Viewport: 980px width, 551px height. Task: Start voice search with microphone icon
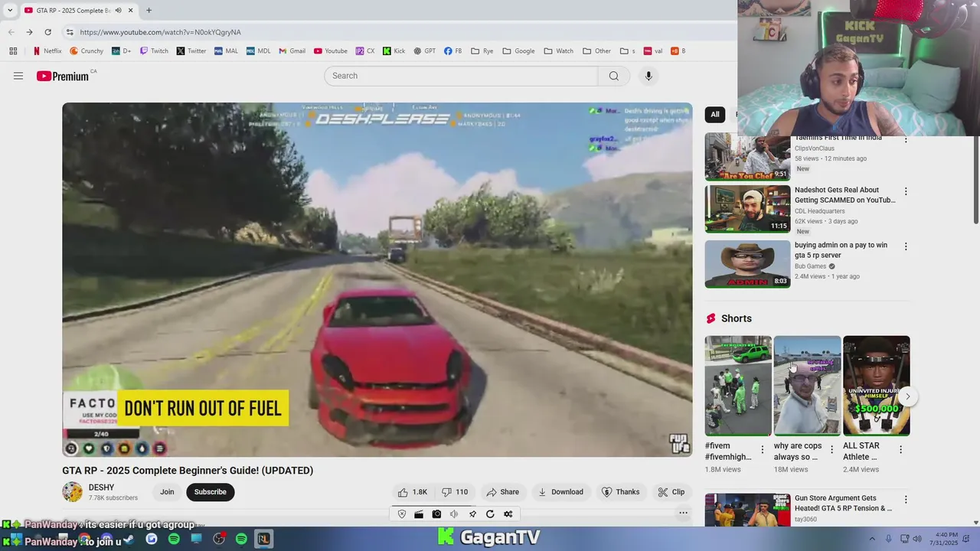coord(648,76)
